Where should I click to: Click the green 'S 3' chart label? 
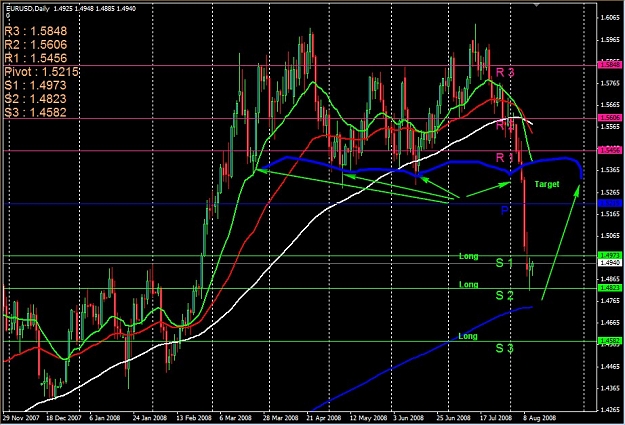(505, 348)
